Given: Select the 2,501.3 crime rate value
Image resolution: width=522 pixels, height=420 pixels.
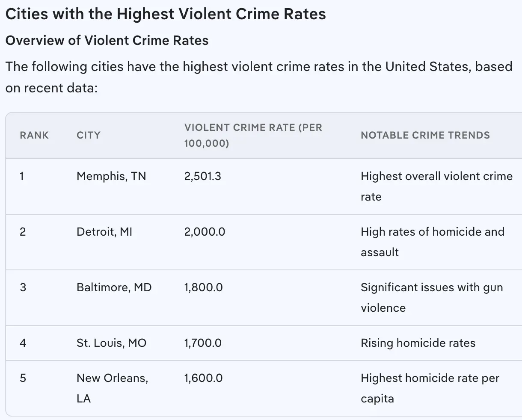Looking at the screenshot, I should click(x=203, y=176).
